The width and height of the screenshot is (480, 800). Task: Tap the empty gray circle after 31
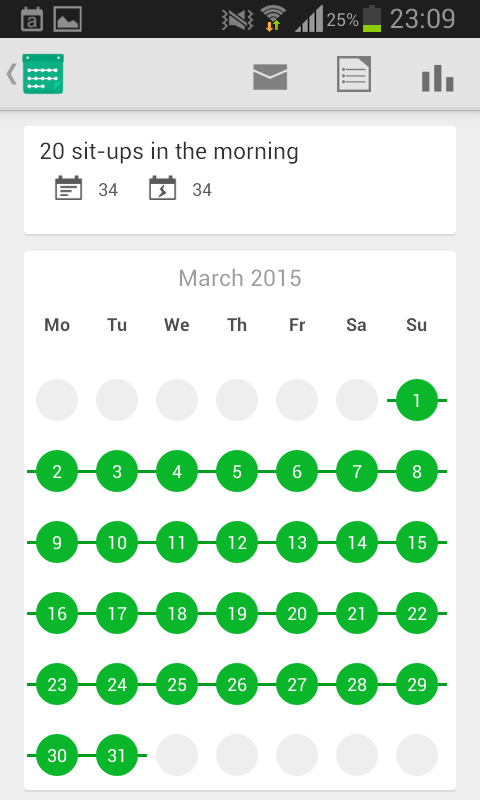click(x=177, y=755)
